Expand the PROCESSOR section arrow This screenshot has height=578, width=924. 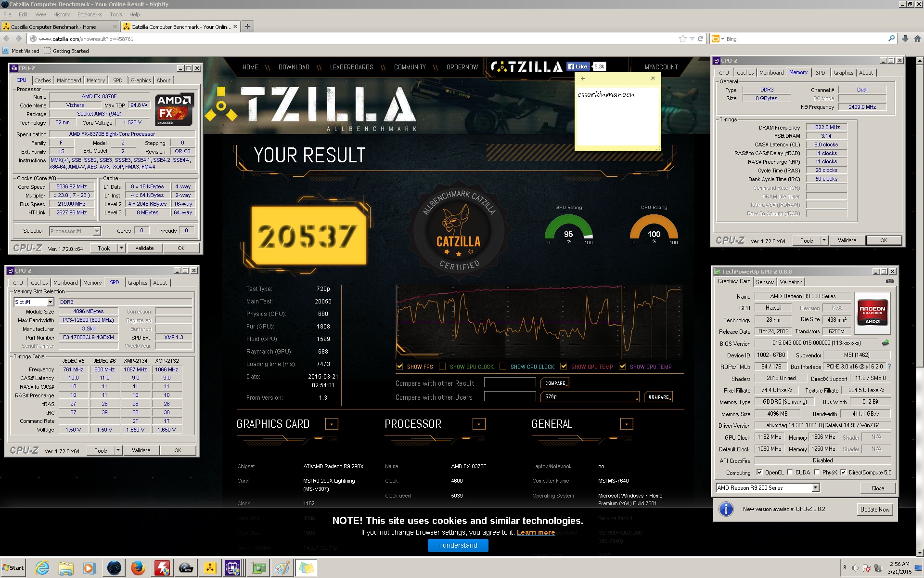479,424
